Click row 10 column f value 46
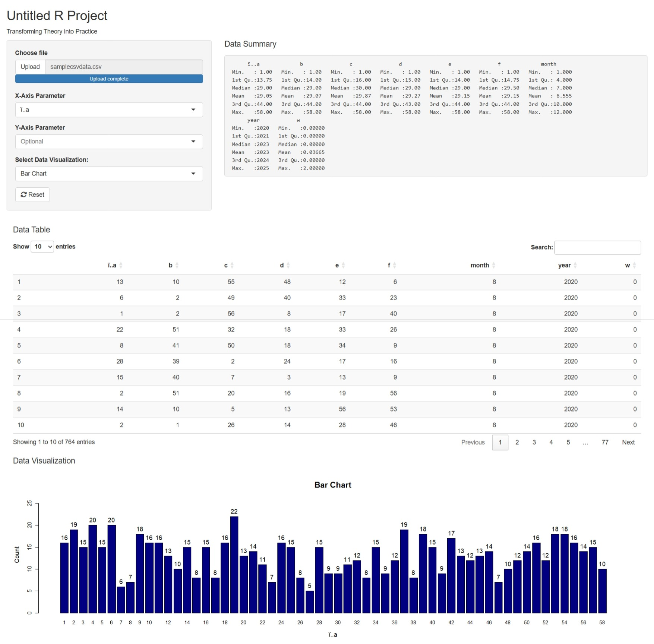This screenshot has width=654, height=644. point(394,425)
